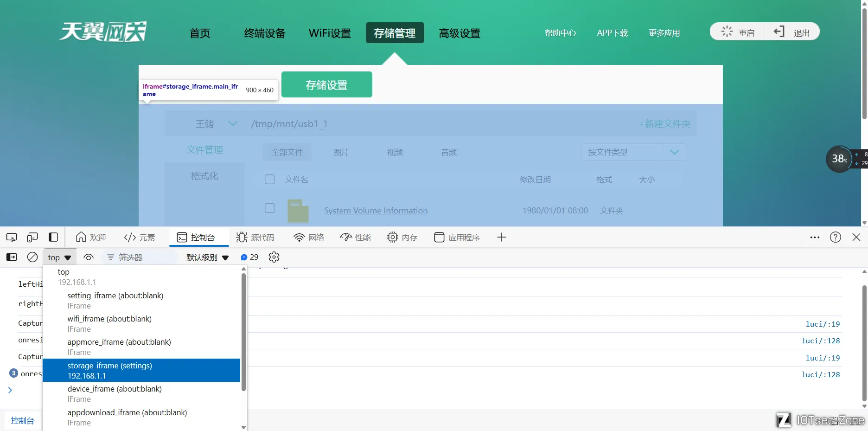Click the 29 issues counter

click(x=249, y=257)
